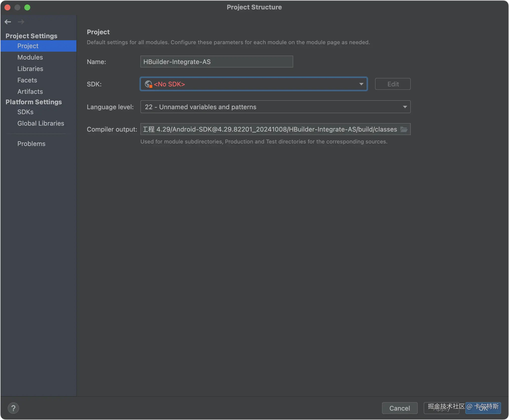509x420 pixels.
Task: Click the project Name input field
Action: tap(216, 62)
